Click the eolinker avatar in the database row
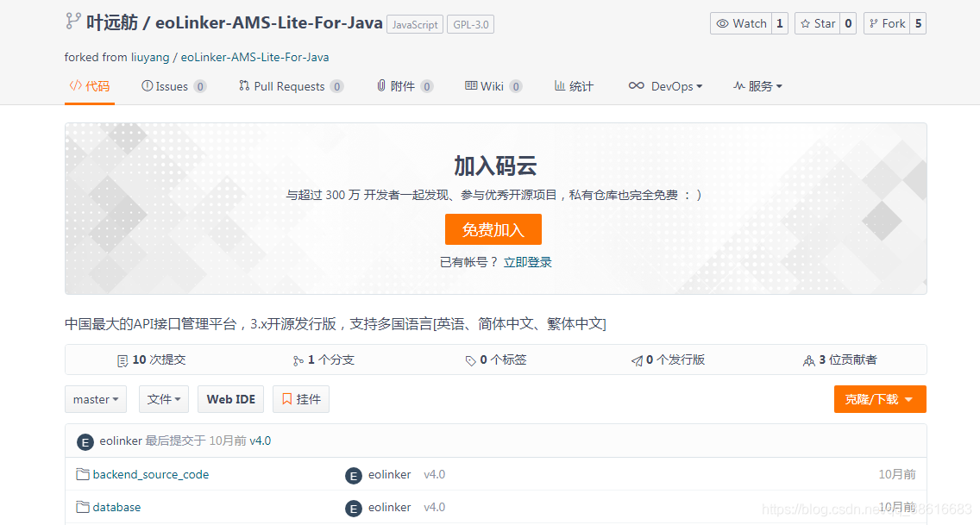Screen dimensions: 980x525 (354, 508)
